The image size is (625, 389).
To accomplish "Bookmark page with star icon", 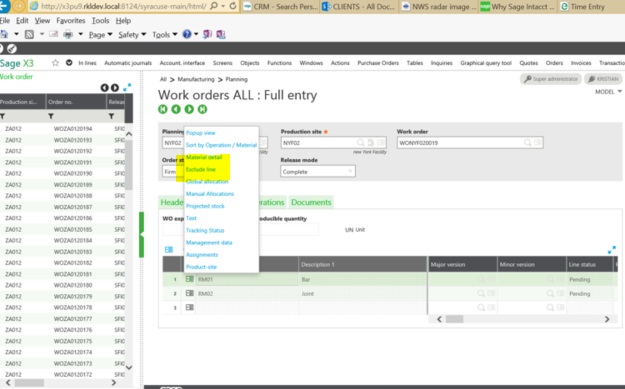I will tap(55, 63).
